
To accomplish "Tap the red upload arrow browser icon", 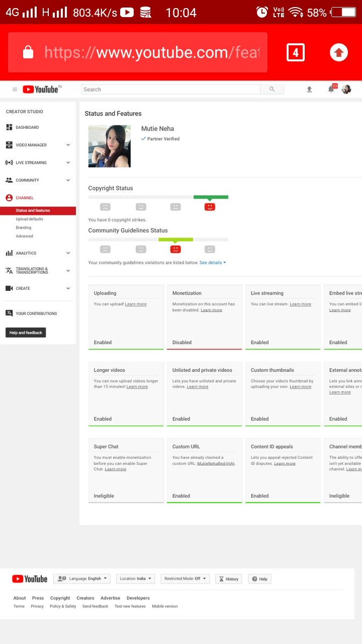I will tap(338, 53).
